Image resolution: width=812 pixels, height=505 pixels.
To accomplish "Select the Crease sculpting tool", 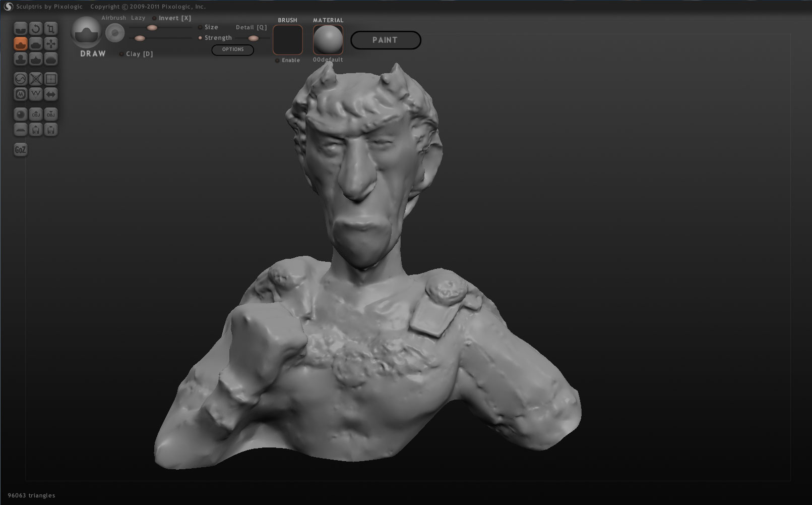I will (x=20, y=29).
